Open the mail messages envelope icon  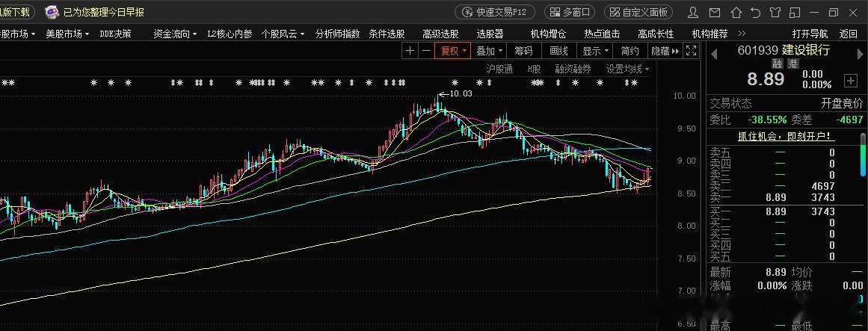tap(715, 12)
